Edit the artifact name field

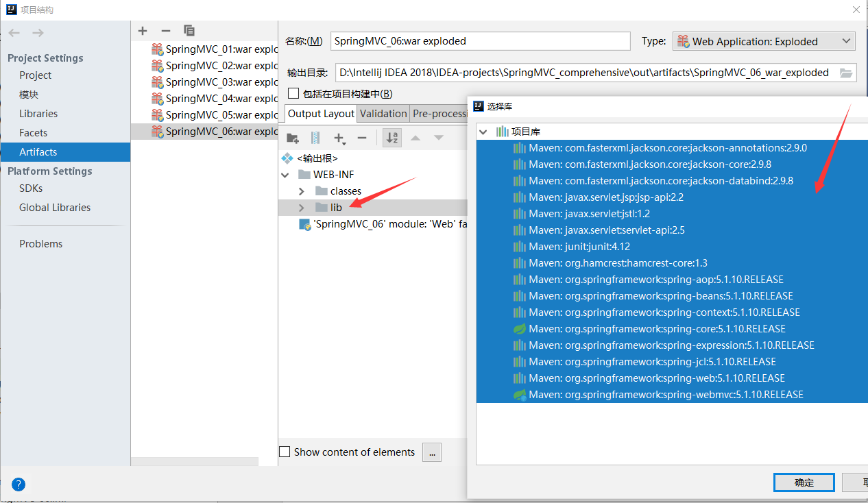[x=480, y=41]
